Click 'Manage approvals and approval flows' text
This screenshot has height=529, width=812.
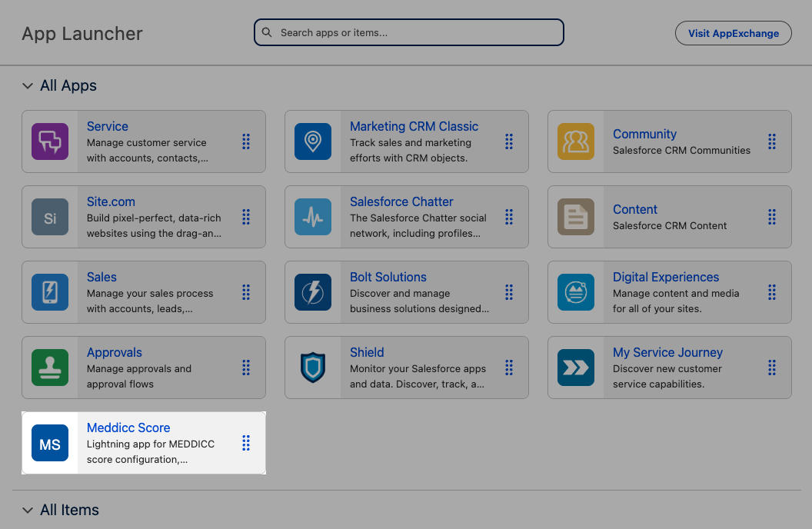click(x=138, y=376)
